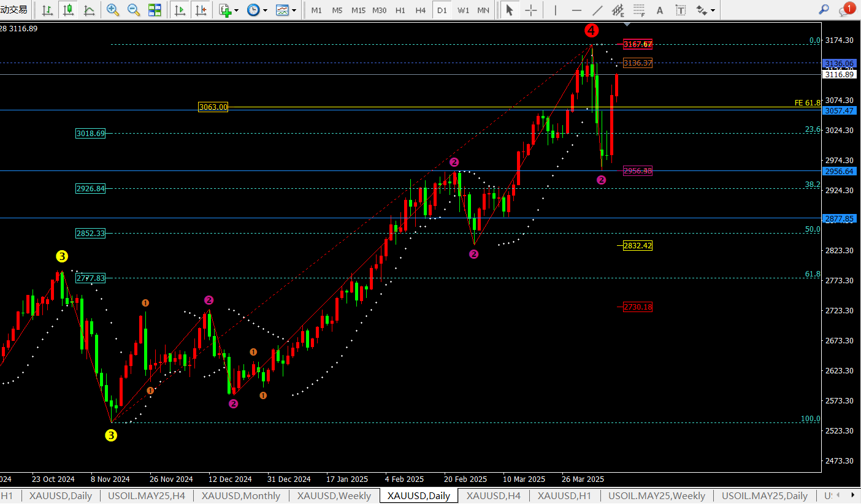Zoom out of the chart
Viewport: 861px width, 504px height.
point(133,10)
